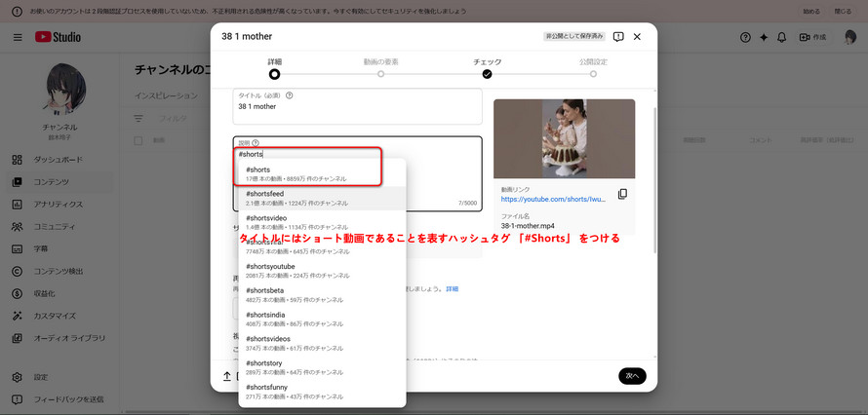The image size is (868, 415).
Task: Open the blue 詳細 link in dialog
Action: click(453, 289)
